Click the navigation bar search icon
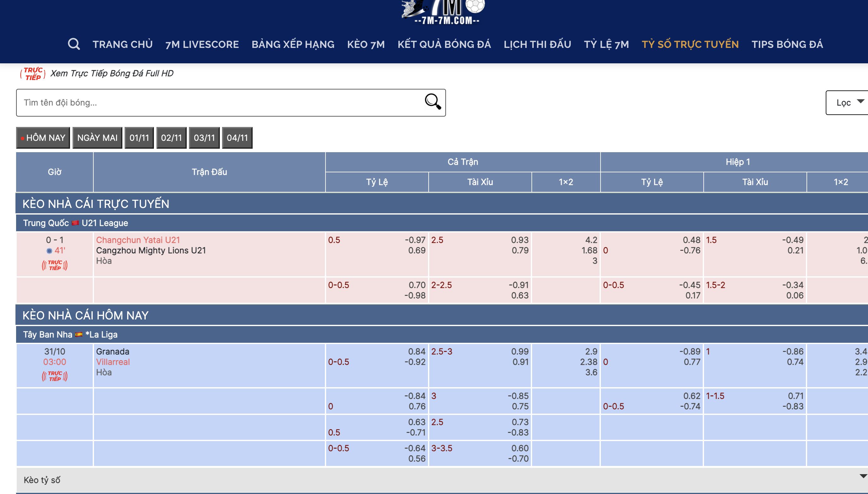The height and width of the screenshot is (494, 868). 74,44
